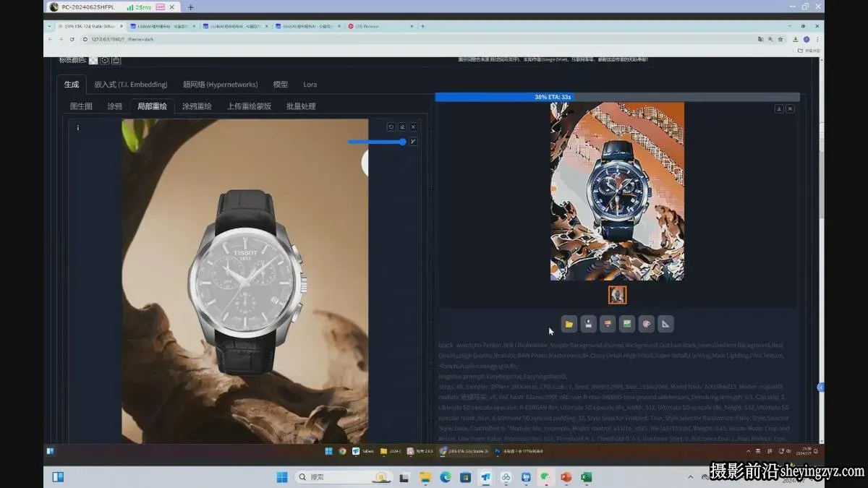Click the brush icon beside the size slider
This screenshot has width=868, height=488.
click(414, 142)
